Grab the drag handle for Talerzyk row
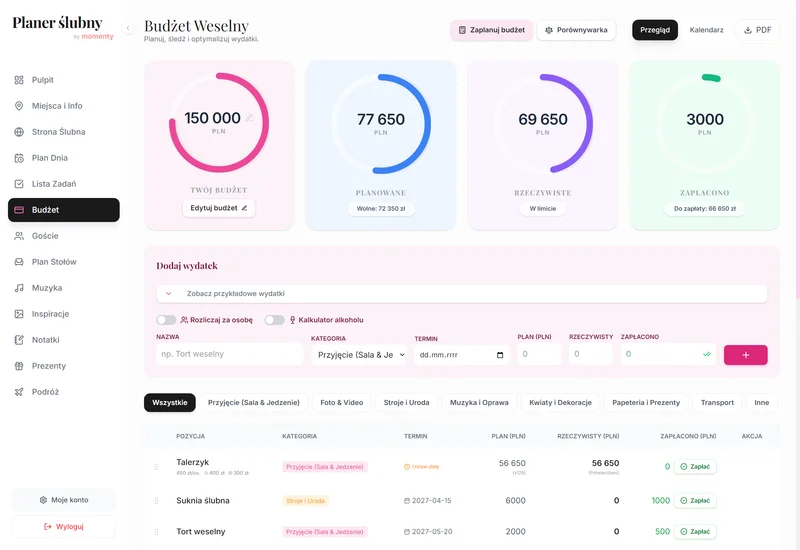This screenshot has height=550, width=800. [156, 467]
